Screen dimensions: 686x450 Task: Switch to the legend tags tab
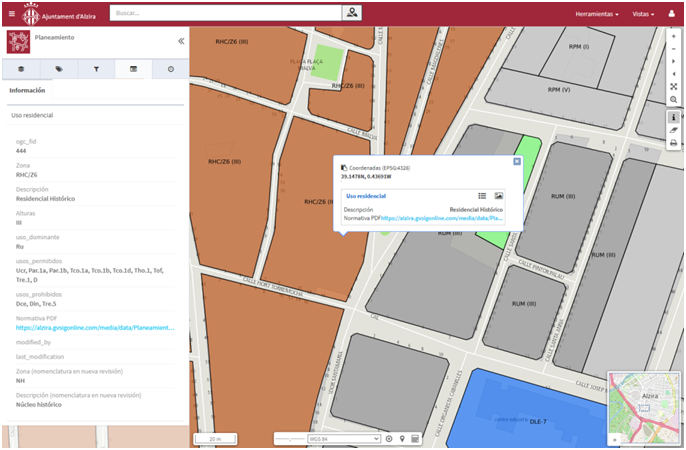[x=59, y=69]
